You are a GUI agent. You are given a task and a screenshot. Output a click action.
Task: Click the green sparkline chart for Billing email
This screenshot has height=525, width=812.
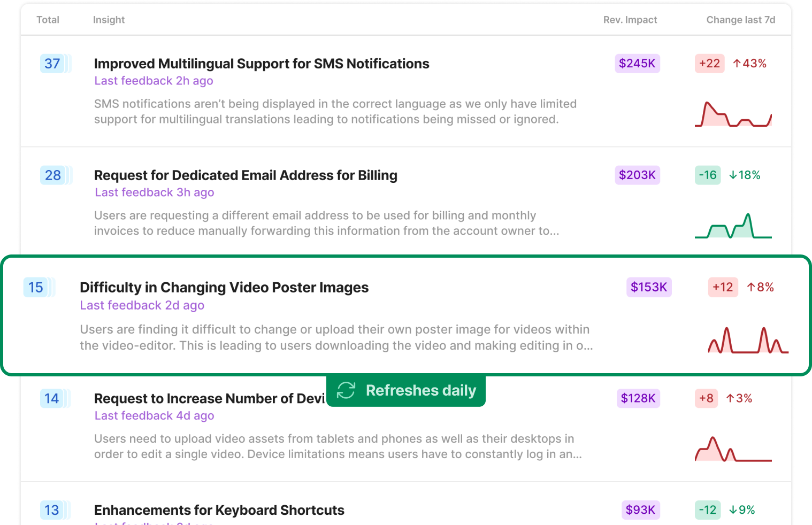click(x=733, y=226)
